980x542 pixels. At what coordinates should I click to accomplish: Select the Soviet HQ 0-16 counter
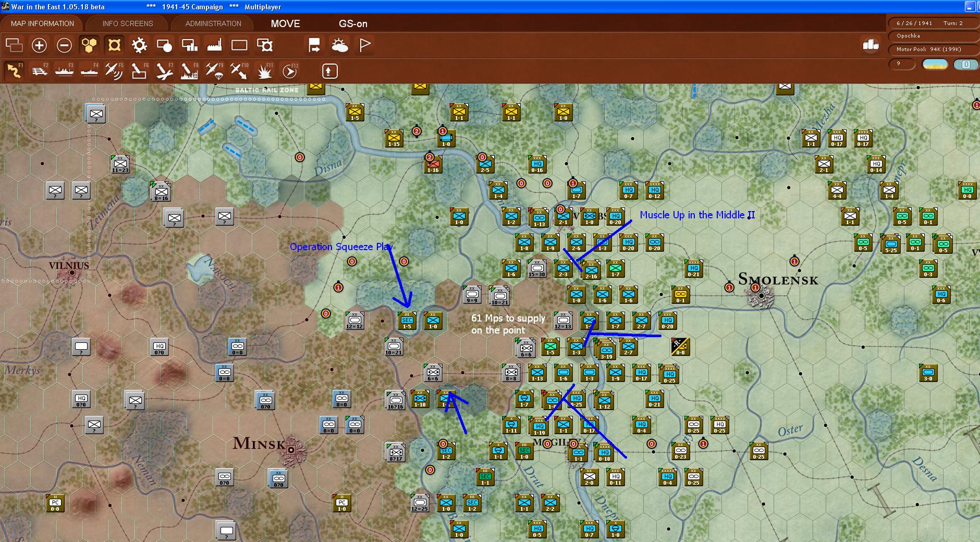pyautogui.click(x=537, y=164)
